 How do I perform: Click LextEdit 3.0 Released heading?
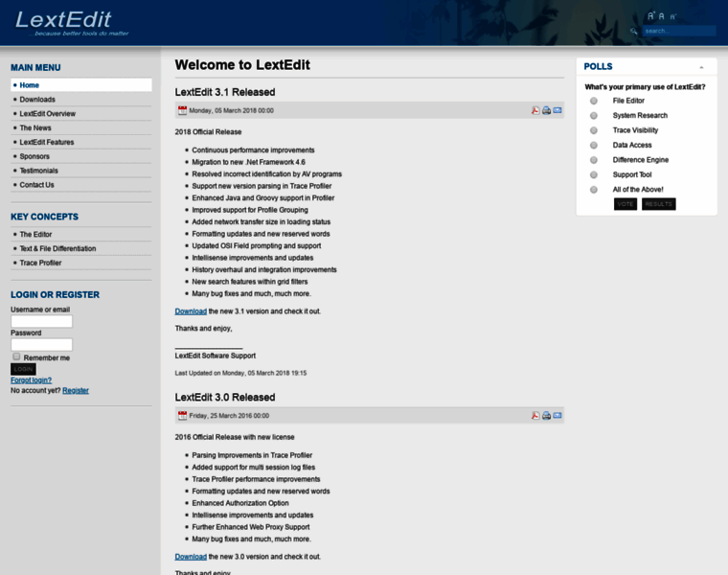(225, 397)
